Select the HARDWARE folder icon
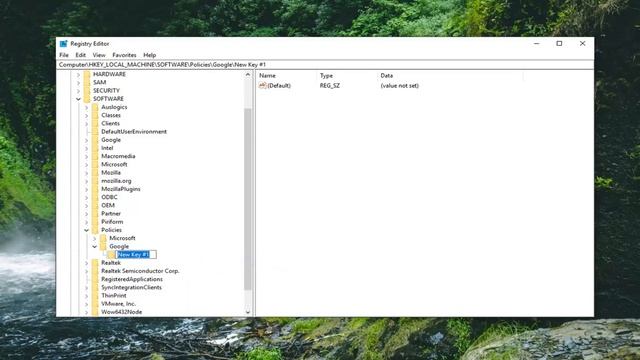 pos(87,74)
